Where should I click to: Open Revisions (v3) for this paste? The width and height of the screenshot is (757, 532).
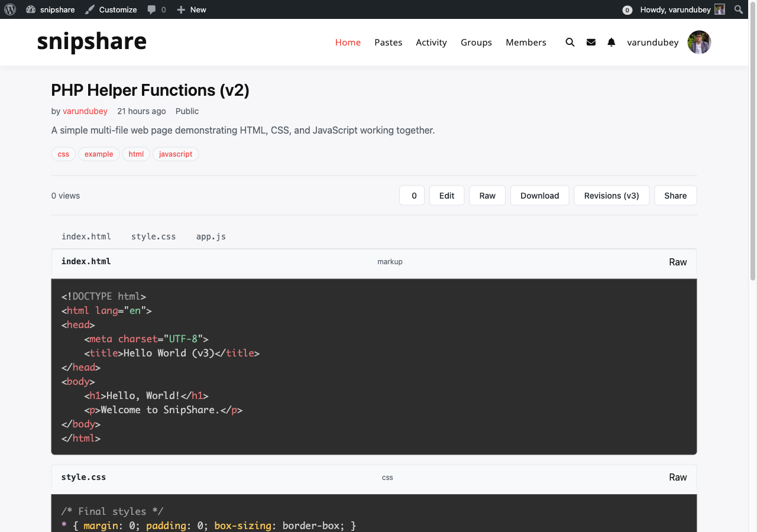pos(612,195)
